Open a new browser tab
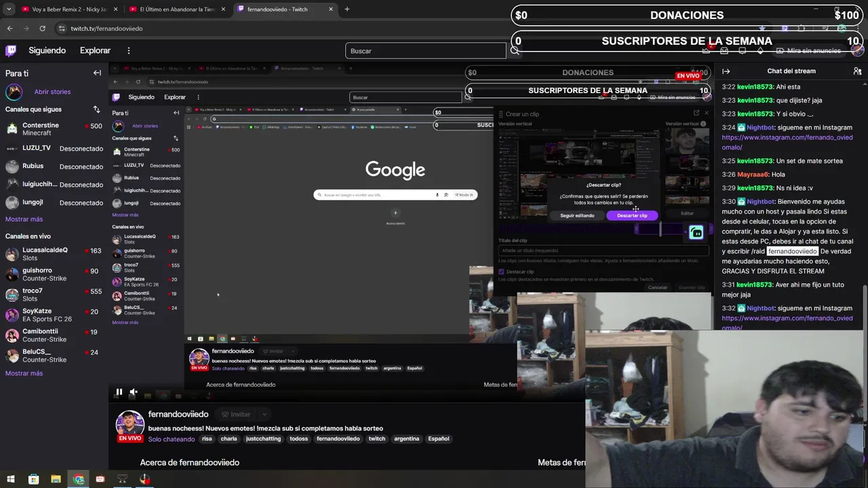 (x=347, y=9)
